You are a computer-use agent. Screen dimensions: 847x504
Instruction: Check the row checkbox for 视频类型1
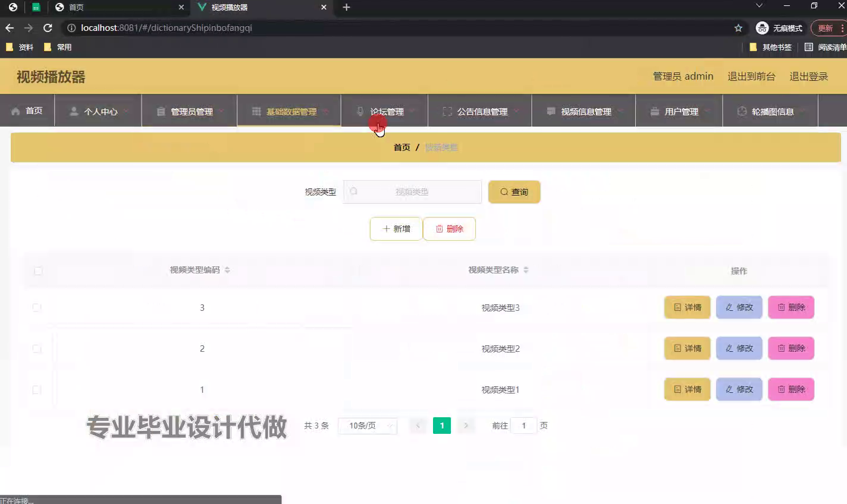pos(37,390)
